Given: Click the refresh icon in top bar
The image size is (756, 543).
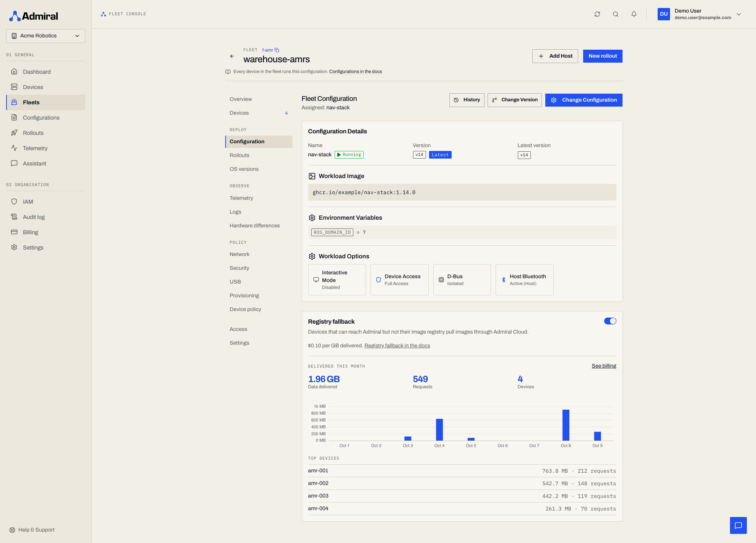Looking at the screenshot, I should 597,14.
